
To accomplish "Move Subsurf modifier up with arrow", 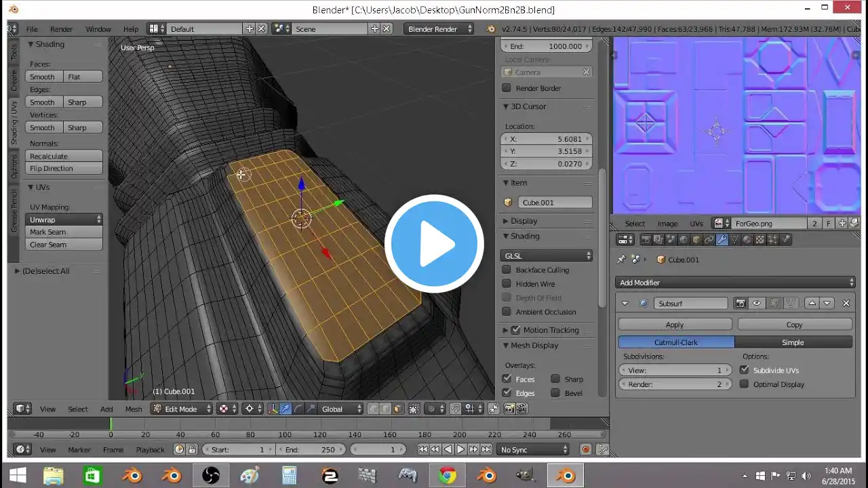I will pyautogui.click(x=812, y=303).
